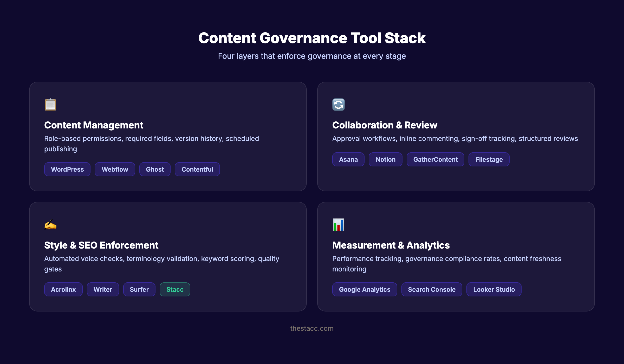This screenshot has width=624, height=364.
Task: Select the Contentful tag
Action: 197,169
